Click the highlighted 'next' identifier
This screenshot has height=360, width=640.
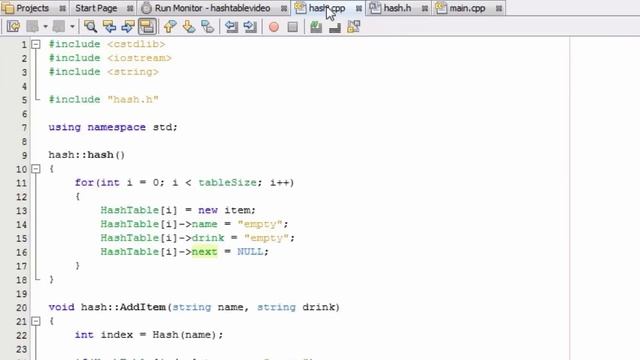click(204, 251)
